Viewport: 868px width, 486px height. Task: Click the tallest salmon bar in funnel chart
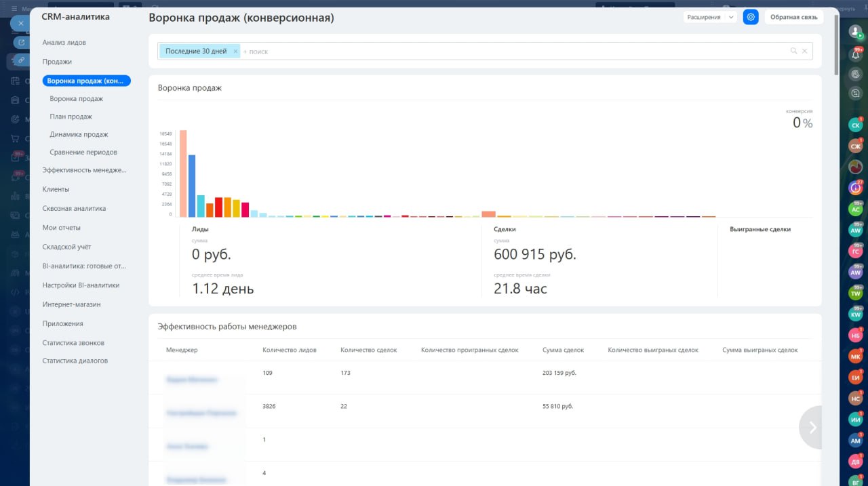183,174
